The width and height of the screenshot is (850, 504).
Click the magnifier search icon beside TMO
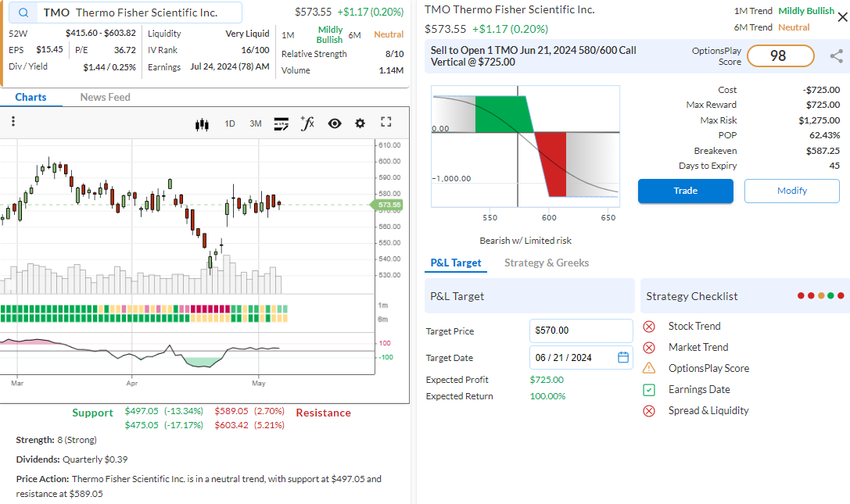pos(23,13)
